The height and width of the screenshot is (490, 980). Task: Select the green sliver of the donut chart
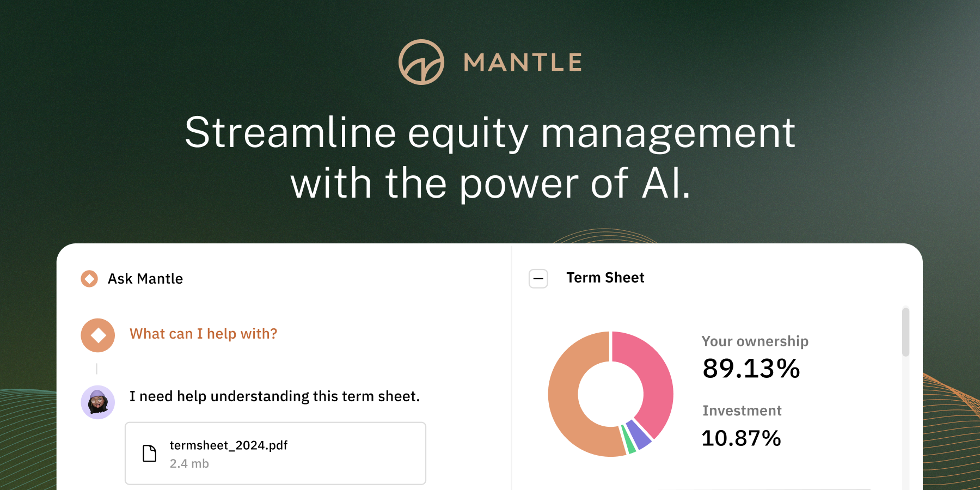pyautogui.click(x=629, y=440)
